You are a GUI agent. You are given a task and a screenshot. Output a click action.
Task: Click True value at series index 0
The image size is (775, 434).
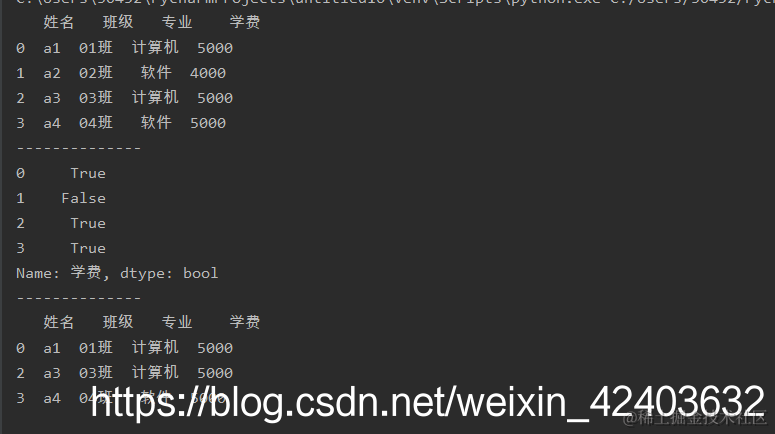88,174
